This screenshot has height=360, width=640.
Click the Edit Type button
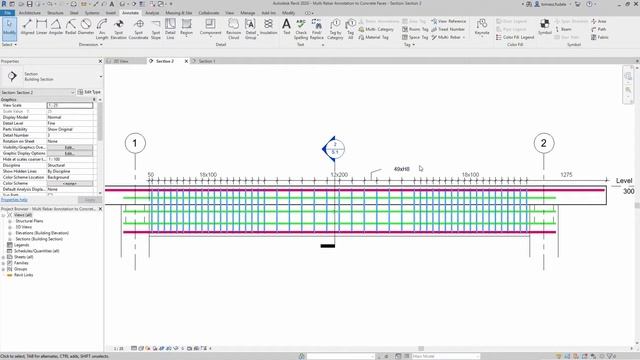click(x=89, y=92)
